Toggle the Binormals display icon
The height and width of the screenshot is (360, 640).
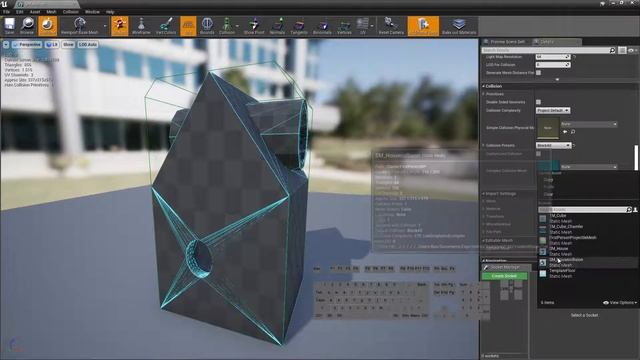pos(322,26)
